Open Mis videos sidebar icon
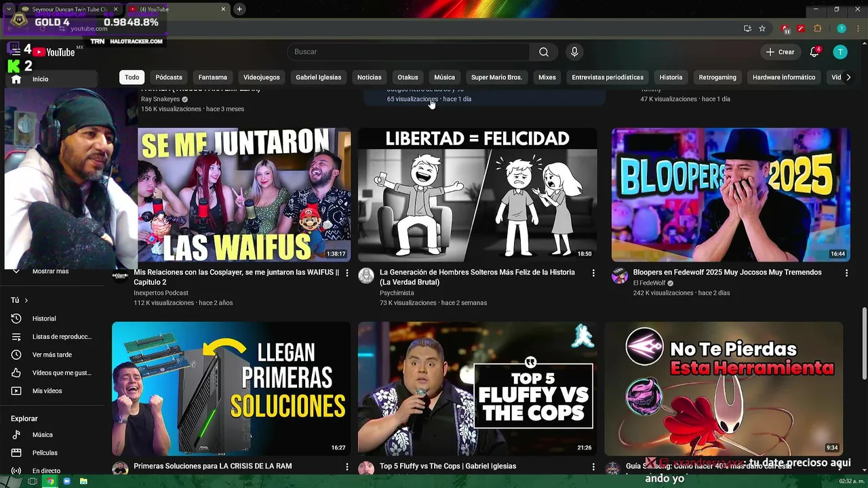Viewport: 868px width, 488px height. 16,391
